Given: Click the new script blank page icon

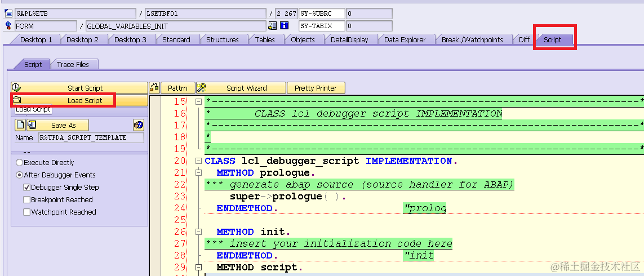Looking at the screenshot, I should point(20,125).
